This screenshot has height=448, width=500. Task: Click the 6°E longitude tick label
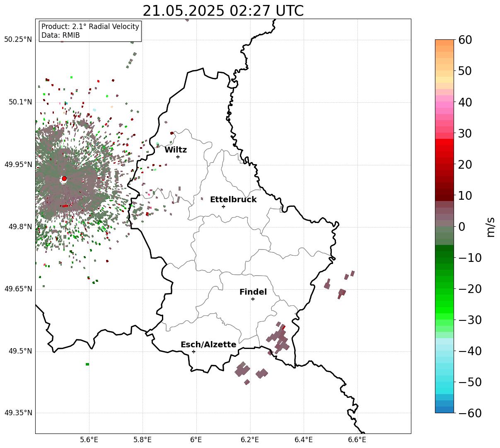coord(196,440)
